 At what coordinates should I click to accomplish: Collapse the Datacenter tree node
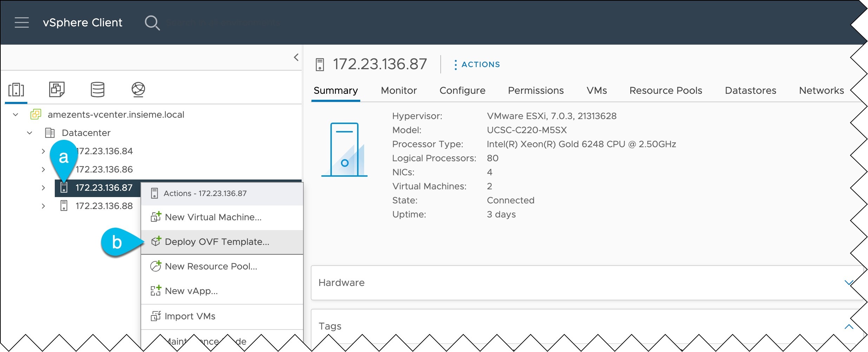tap(29, 133)
